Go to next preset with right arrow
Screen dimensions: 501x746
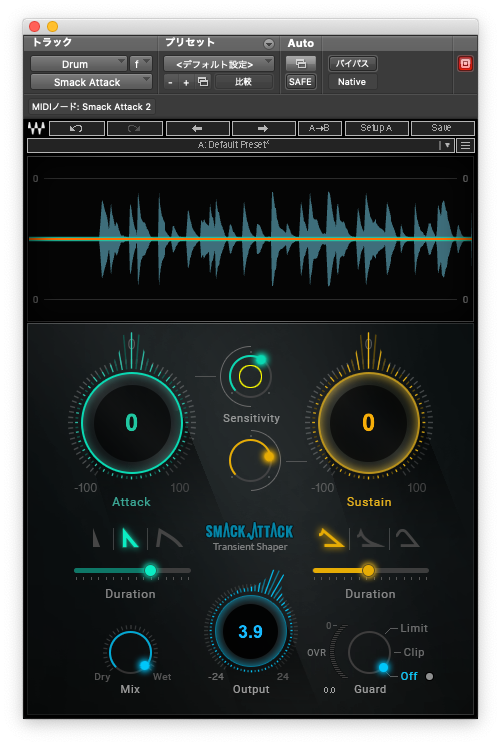(263, 128)
